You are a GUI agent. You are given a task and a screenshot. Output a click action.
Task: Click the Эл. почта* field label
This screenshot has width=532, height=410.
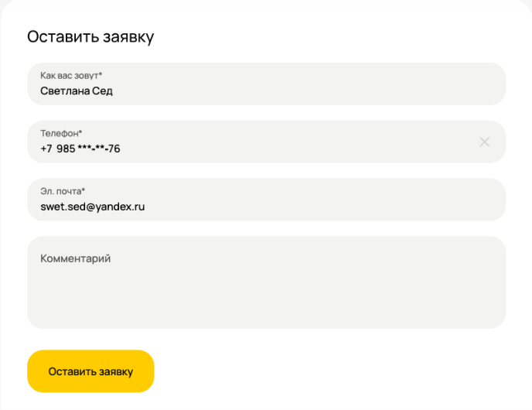[63, 190]
